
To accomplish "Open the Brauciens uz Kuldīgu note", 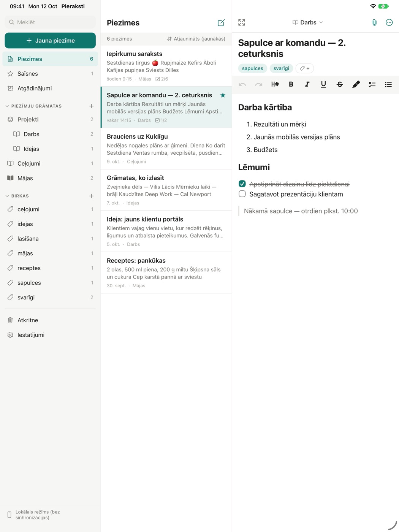I will (x=166, y=149).
